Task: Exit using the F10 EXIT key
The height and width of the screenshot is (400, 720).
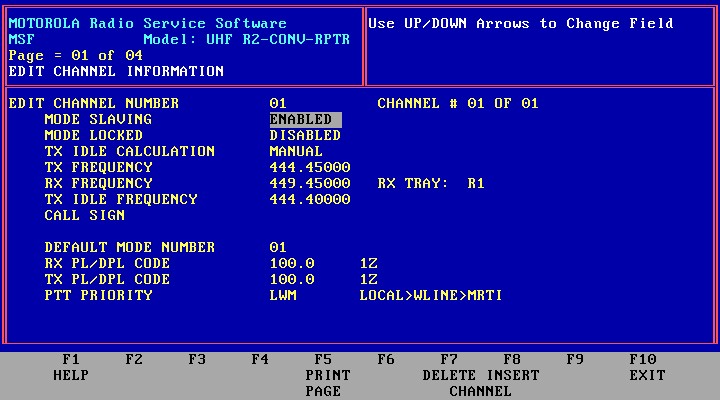Action: [x=647, y=367]
